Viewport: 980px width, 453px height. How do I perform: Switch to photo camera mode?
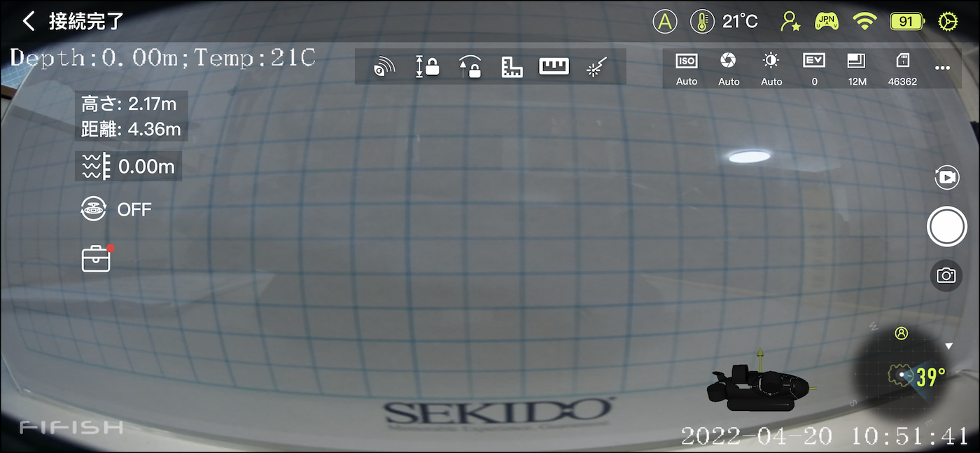(946, 276)
